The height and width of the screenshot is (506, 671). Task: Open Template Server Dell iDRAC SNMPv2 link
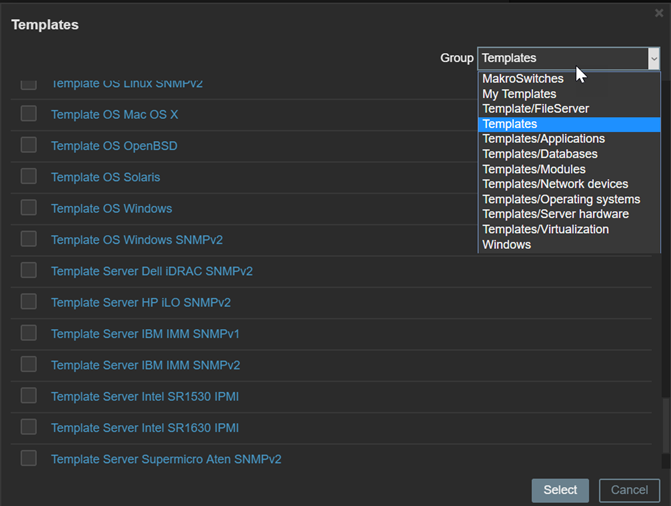pyautogui.click(x=151, y=271)
